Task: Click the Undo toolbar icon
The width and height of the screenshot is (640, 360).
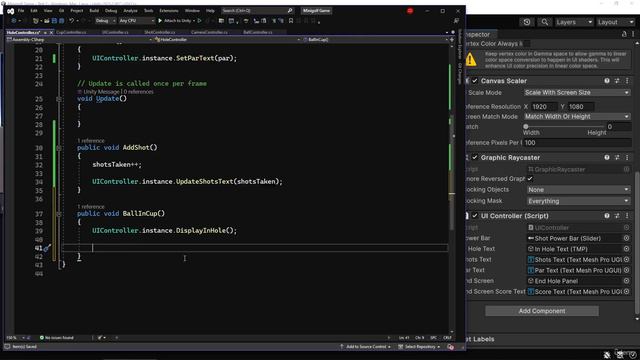Action: (71, 21)
